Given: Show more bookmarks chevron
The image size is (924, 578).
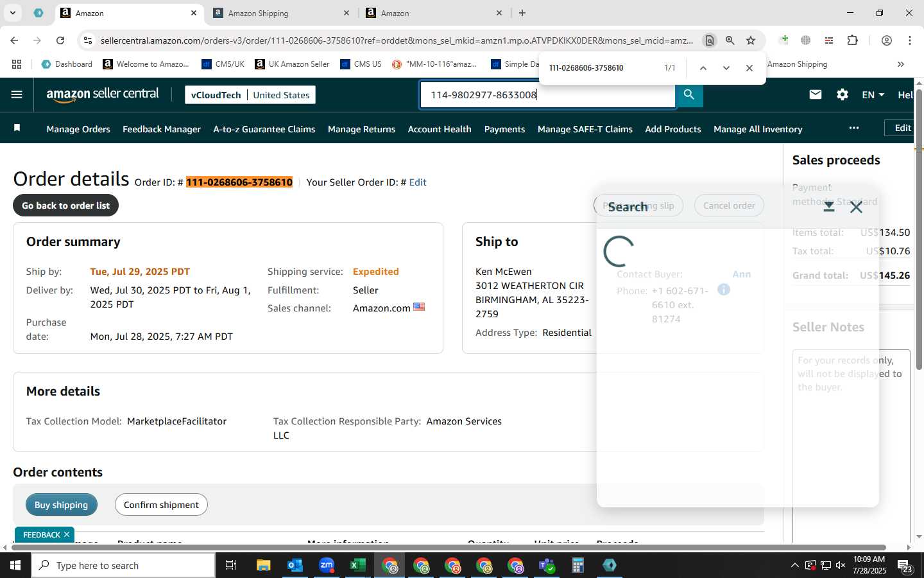Looking at the screenshot, I should pos(901,64).
